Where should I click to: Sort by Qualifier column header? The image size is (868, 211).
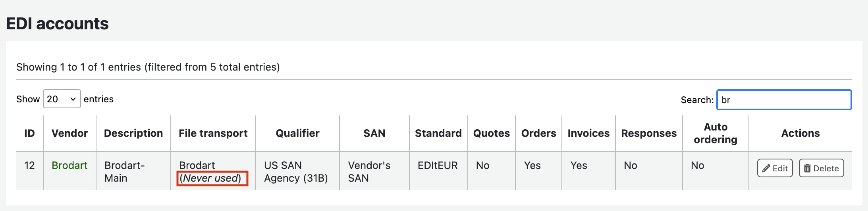point(297,133)
